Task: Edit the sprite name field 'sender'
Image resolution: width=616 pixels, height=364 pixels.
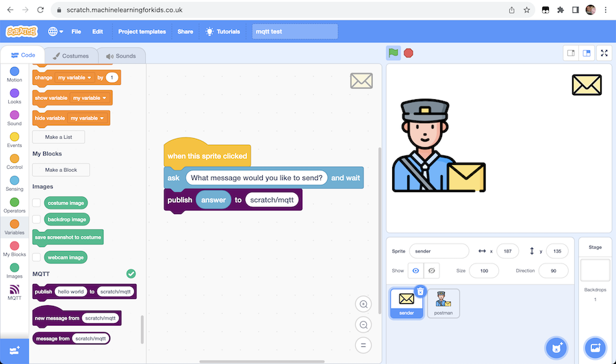Action: (x=439, y=251)
